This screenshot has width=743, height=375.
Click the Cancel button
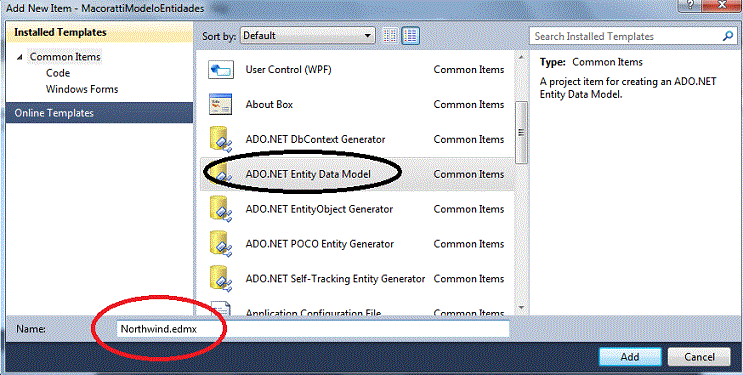click(699, 357)
